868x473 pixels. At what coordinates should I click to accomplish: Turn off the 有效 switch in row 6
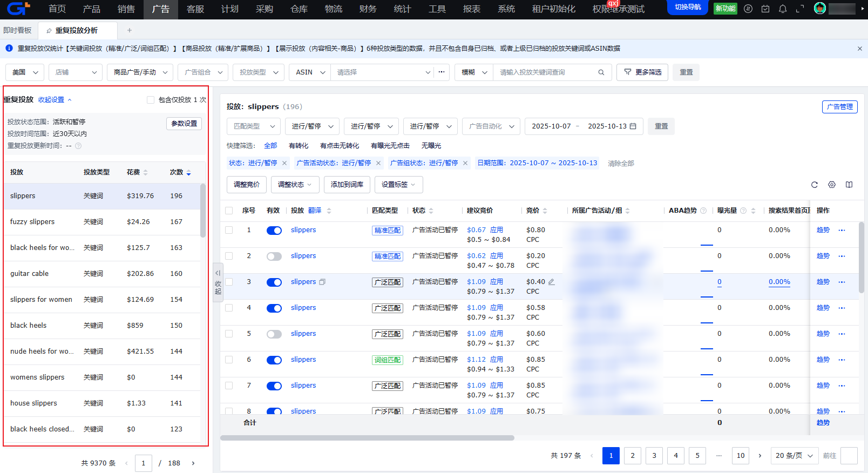(274, 360)
